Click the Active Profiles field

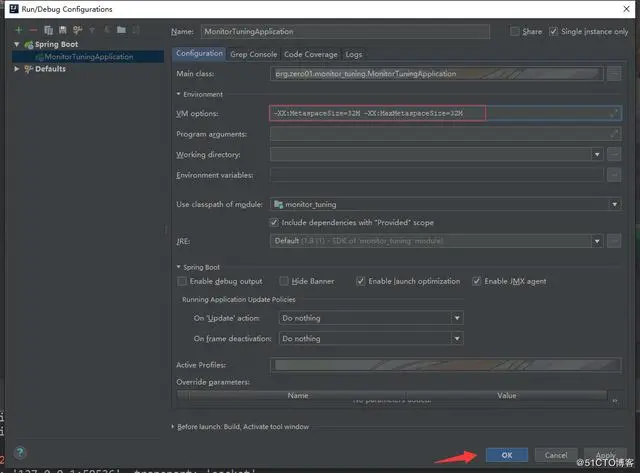(445, 365)
